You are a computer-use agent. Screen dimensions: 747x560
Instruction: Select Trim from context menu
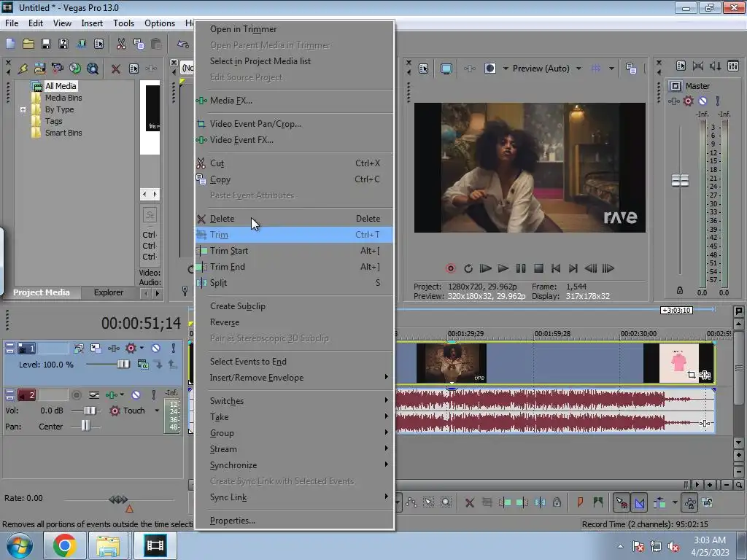294,235
